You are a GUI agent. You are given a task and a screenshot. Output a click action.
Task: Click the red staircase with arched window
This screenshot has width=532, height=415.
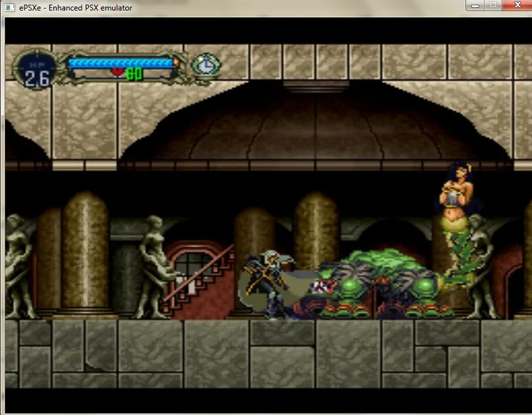200,281
